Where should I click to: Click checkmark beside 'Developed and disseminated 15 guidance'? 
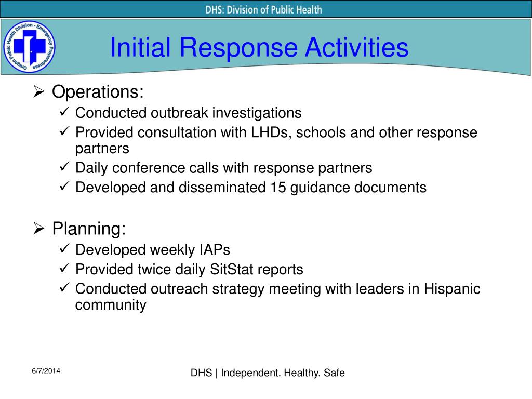[64, 185]
